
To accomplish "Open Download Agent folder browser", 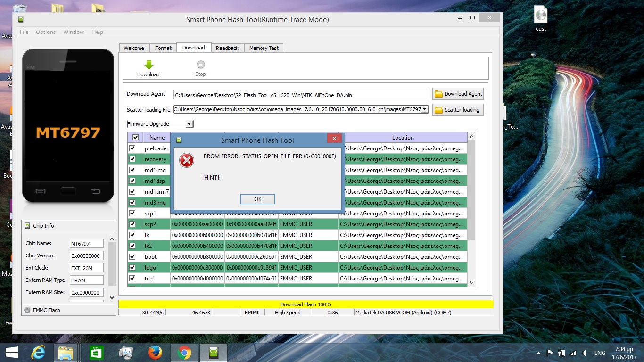I will (458, 94).
